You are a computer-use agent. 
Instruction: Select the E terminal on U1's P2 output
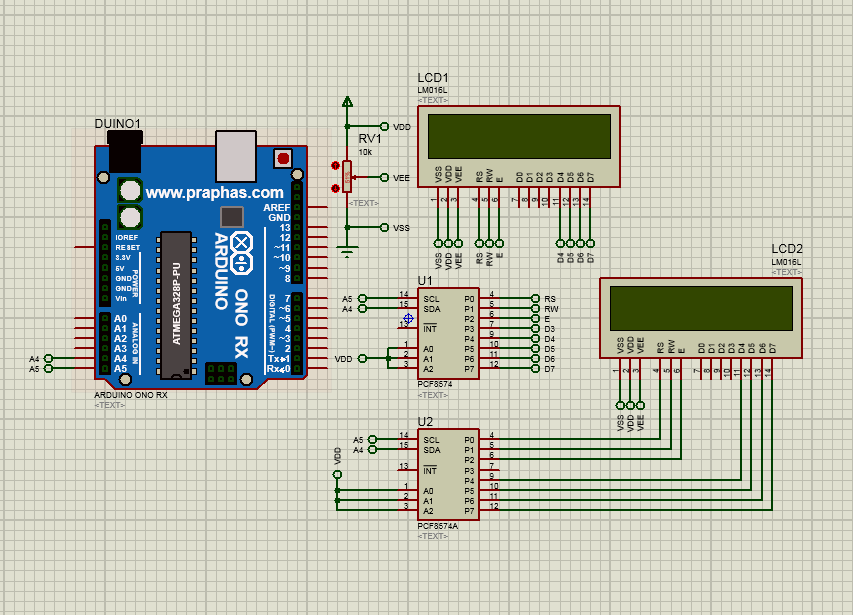coord(535,318)
